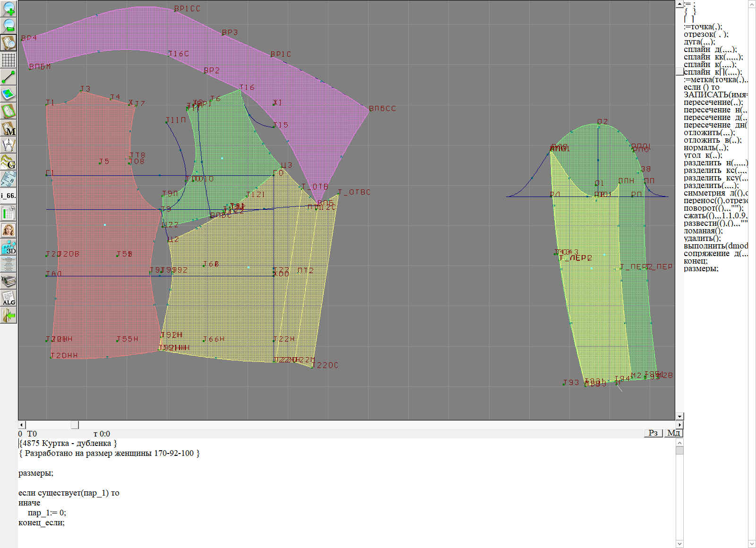The width and height of the screenshot is (756, 548).
Task: Click the exit door arrow icon
Action: click(9, 315)
